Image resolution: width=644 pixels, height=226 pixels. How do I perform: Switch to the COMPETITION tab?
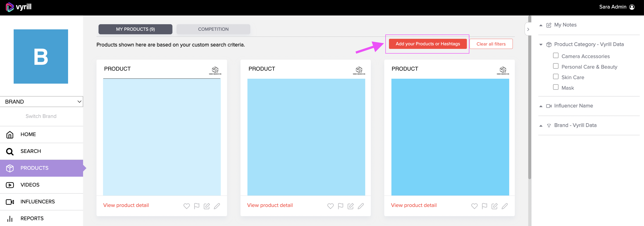point(213,29)
